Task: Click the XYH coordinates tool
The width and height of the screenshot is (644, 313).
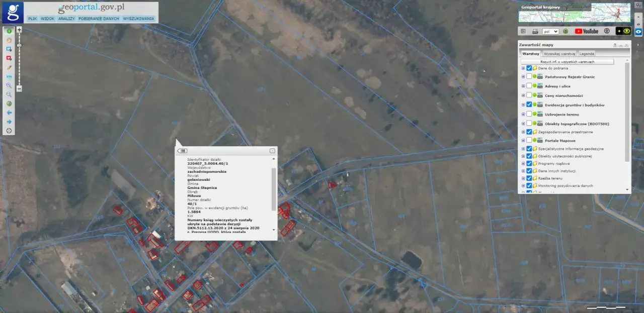Action: click(x=9, y=76)
